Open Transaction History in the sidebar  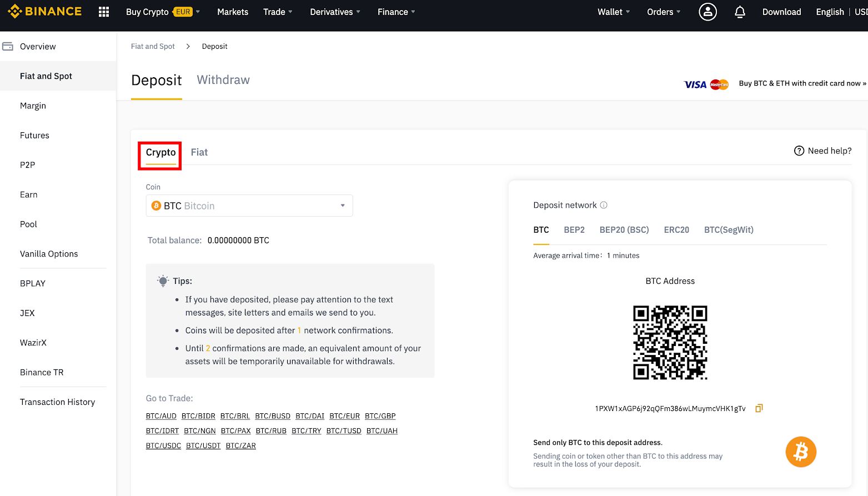(x=57, y=402)
